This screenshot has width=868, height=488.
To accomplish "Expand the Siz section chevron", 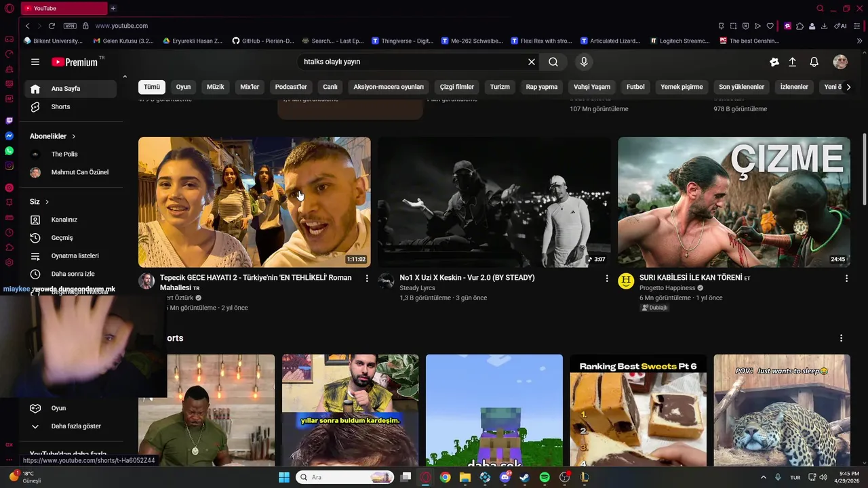I will (x=47, y=202).
